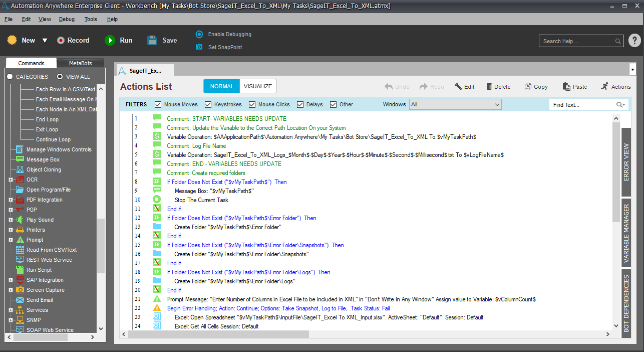Switch to VISUALIZE view
Viewport: 644px width, 352px height.
coord(257,86)
